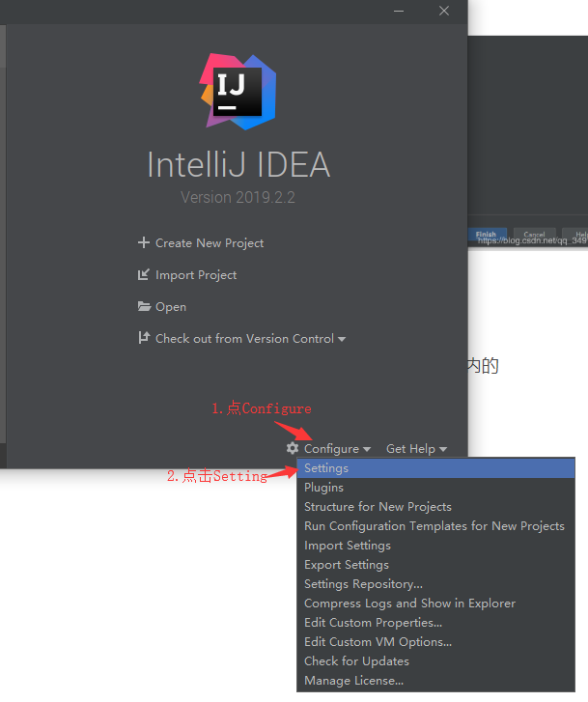Click Check for Updates
This screenshot has width=588, height=702.
coord(435,660)
